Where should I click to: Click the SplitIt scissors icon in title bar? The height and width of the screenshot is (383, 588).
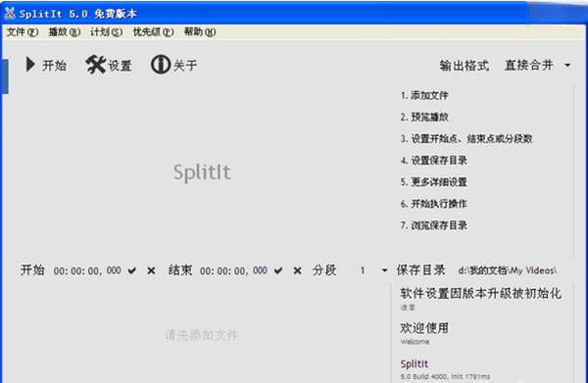coord(10,14)
